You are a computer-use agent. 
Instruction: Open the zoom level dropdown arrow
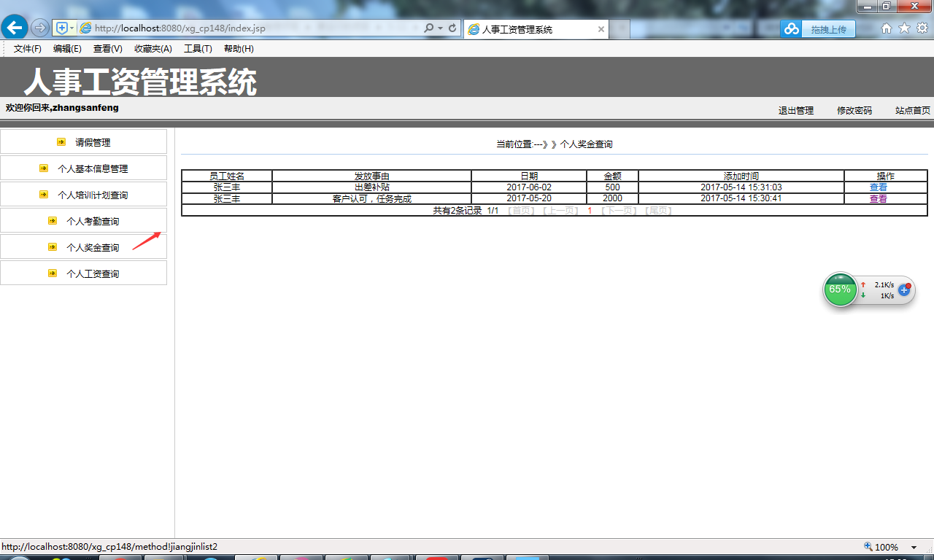tap(914, 548)
